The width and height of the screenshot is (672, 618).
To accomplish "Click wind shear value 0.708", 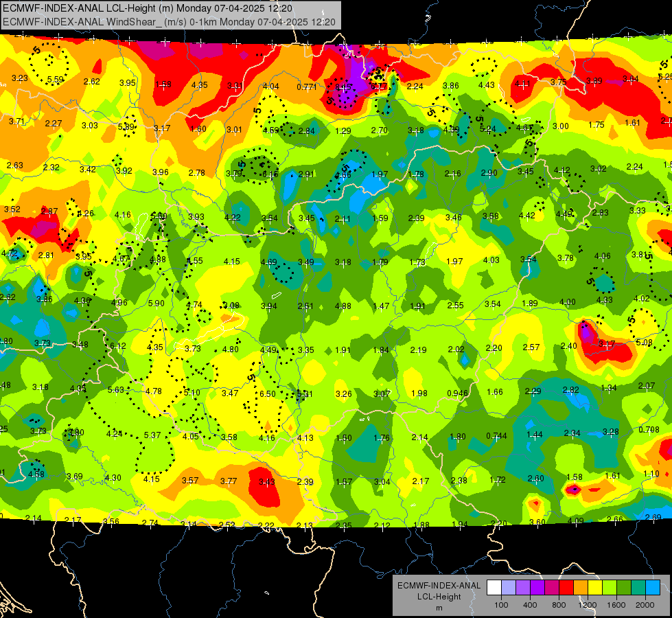I will [649, 430].
